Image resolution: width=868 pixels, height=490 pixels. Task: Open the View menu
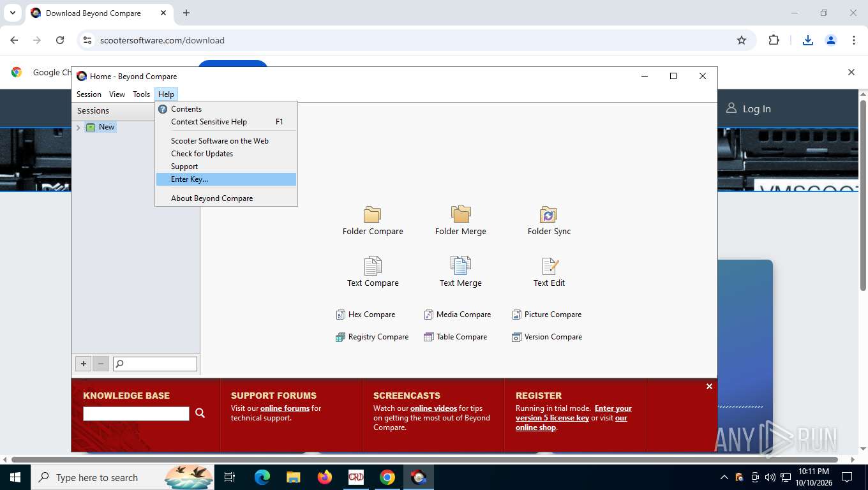(117, 94)
